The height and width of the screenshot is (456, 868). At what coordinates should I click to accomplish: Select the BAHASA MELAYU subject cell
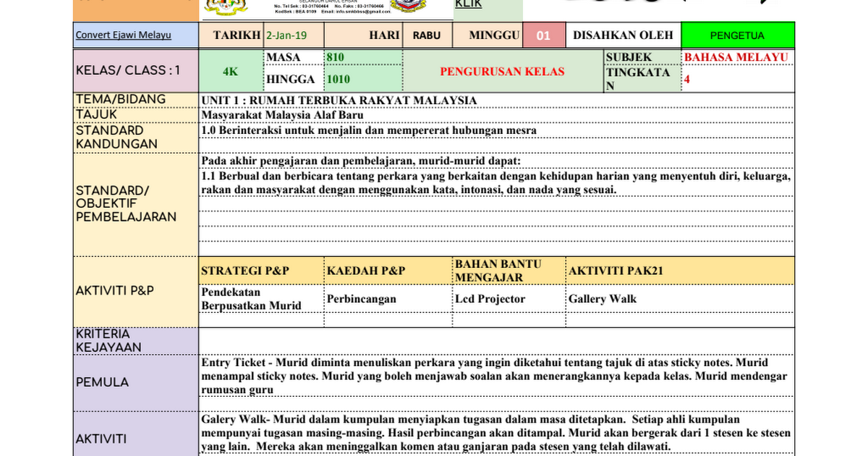(737, 57)
